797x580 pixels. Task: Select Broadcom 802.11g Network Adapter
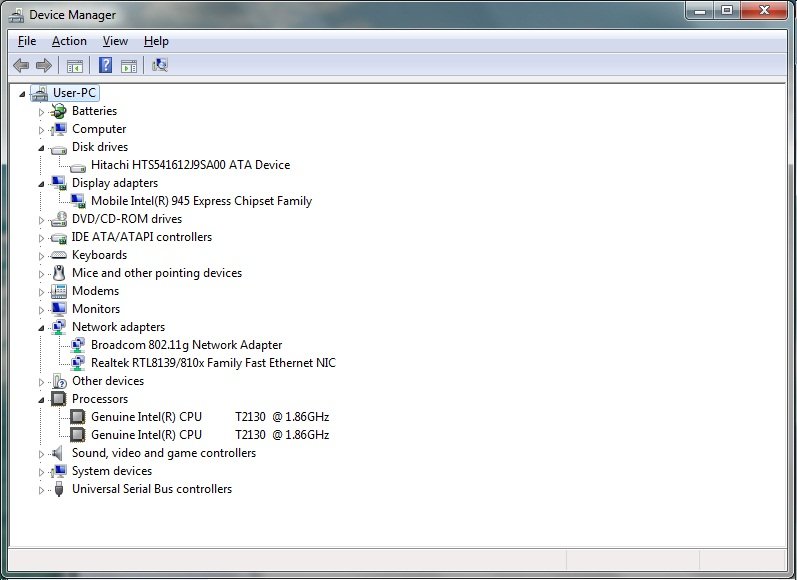pyautogui.click(x=186, y=345)
